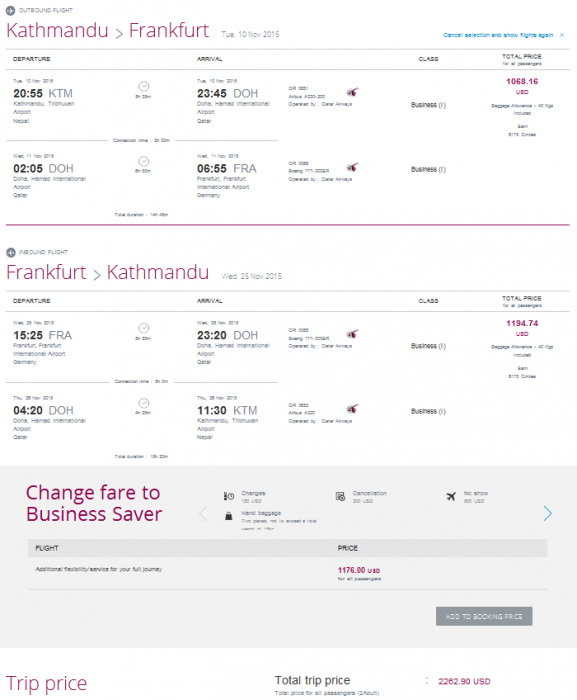The height and width of the screenshot is (700, 577).
Task: Click the No show airplane icon
Action: coord(451,496)
